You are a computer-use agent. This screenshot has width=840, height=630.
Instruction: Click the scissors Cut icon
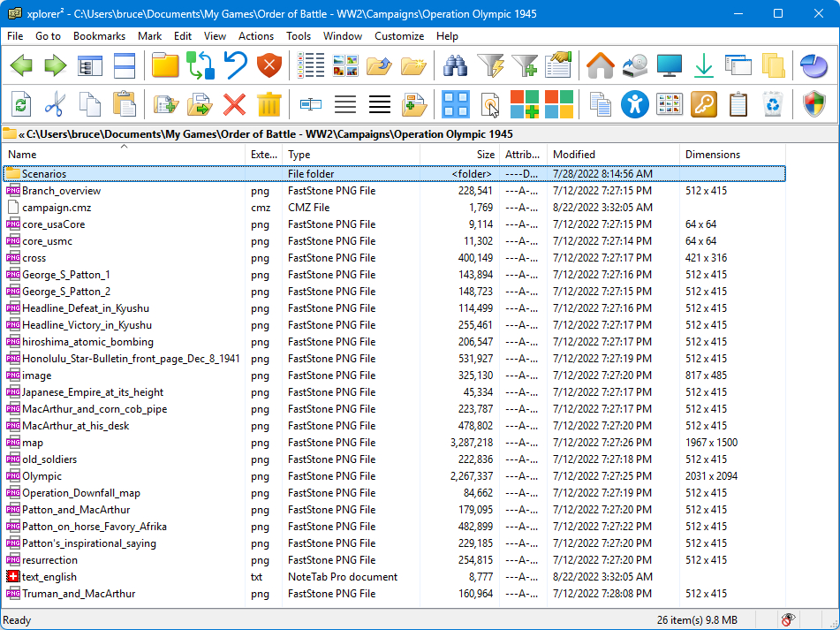55,104
